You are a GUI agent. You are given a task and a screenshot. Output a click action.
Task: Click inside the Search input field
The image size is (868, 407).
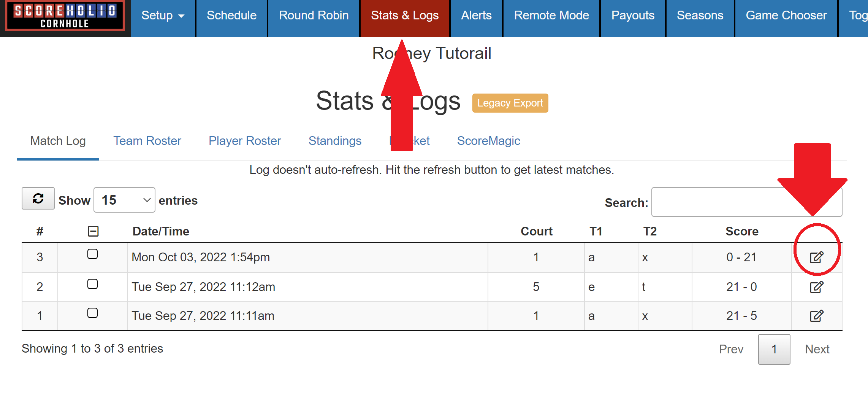point(722,202)
